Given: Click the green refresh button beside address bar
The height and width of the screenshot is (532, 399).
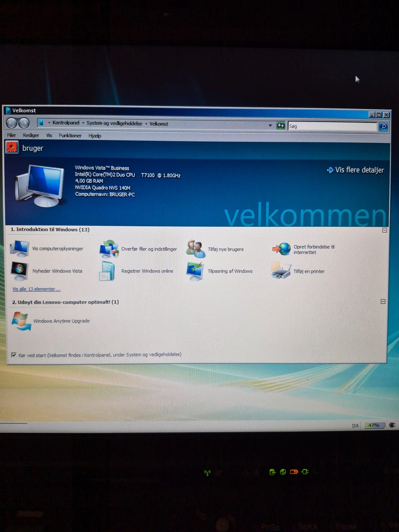Looking at the screenshot, I should point(281,126).
